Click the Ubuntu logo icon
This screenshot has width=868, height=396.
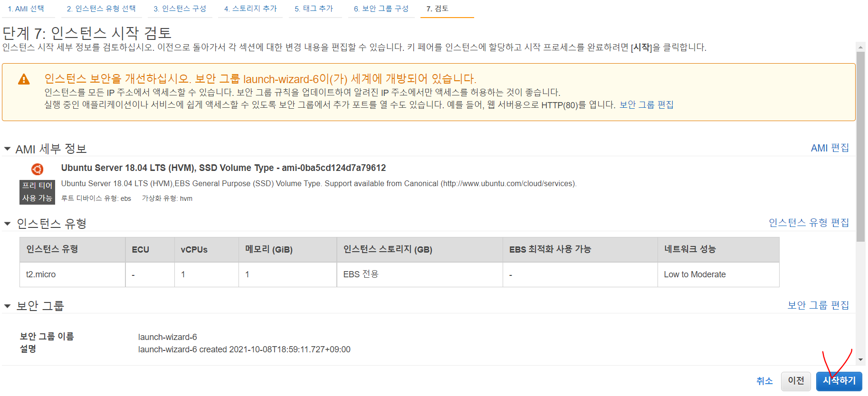(x=37, y=169)
